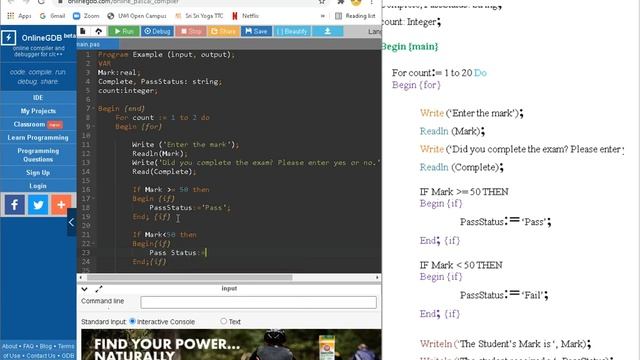Open Sri Sri Yoga TTC bookmark
The image size is (640, 360).
click(199, 16)
